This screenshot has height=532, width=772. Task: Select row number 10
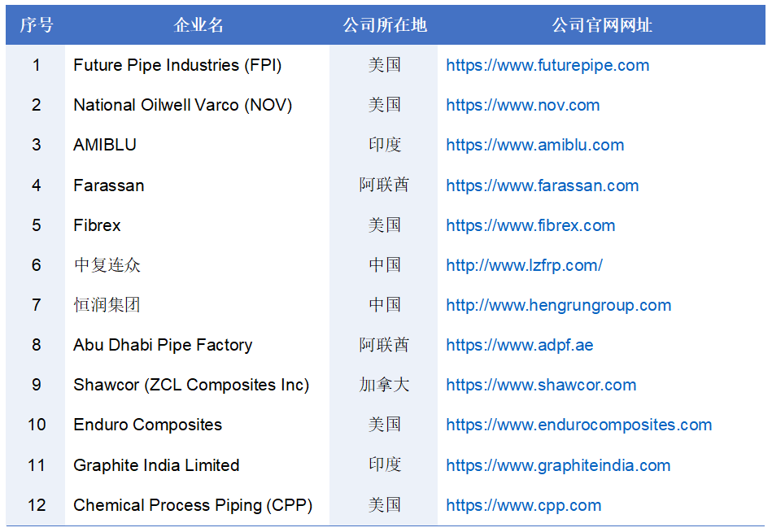click(x=37, y=425)
